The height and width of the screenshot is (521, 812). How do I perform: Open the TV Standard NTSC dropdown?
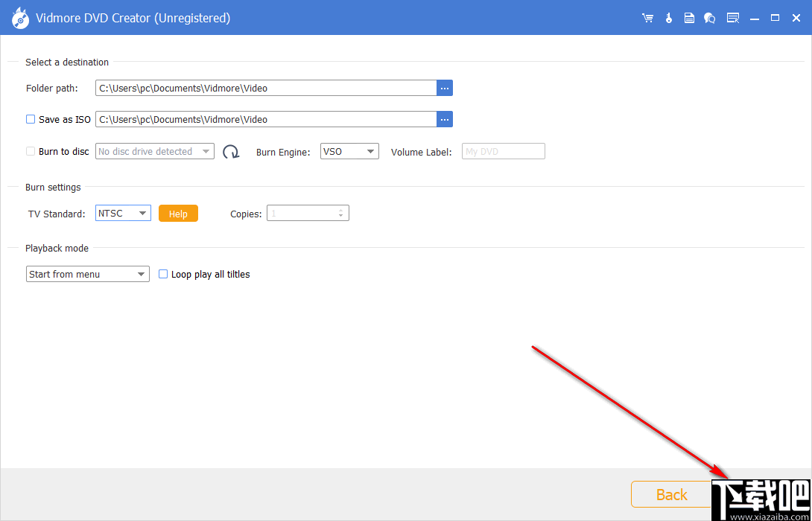[x=123, y=213]
